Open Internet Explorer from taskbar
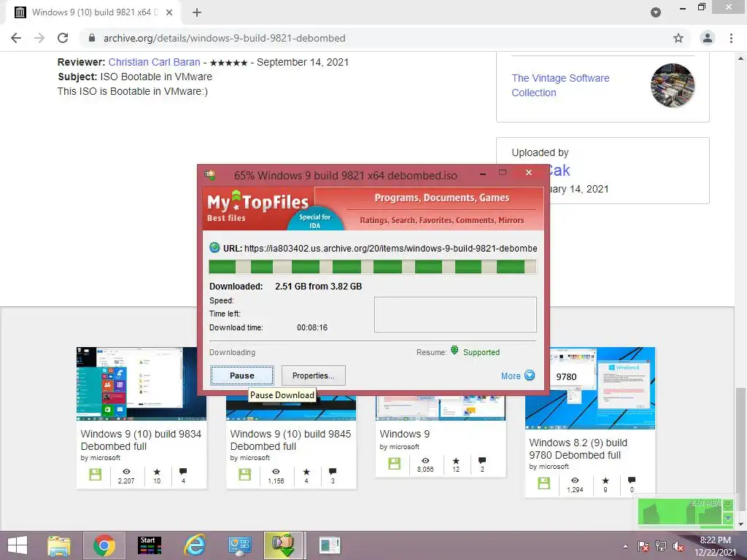 click(196, 545)
